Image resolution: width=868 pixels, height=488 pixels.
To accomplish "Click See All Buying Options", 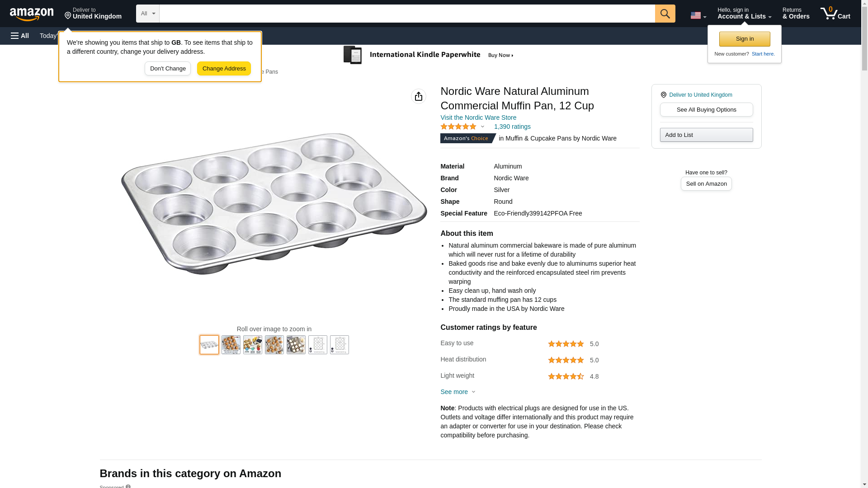I will [x=706, y=110].
